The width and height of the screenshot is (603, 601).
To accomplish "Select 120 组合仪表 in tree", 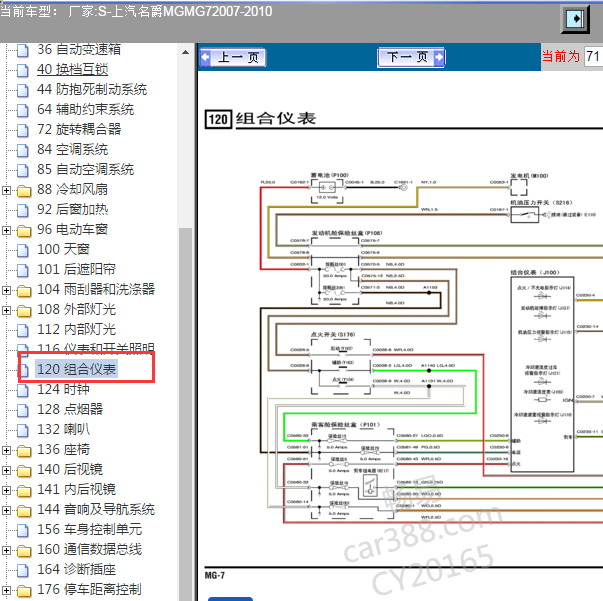I will click(x=76, y=369).
